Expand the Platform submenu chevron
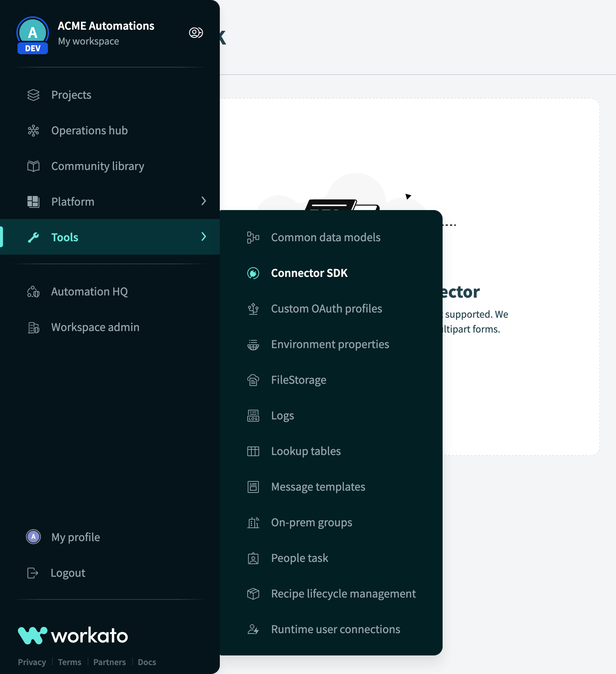This screenshot has width=616, height=674. click(203, 201)
